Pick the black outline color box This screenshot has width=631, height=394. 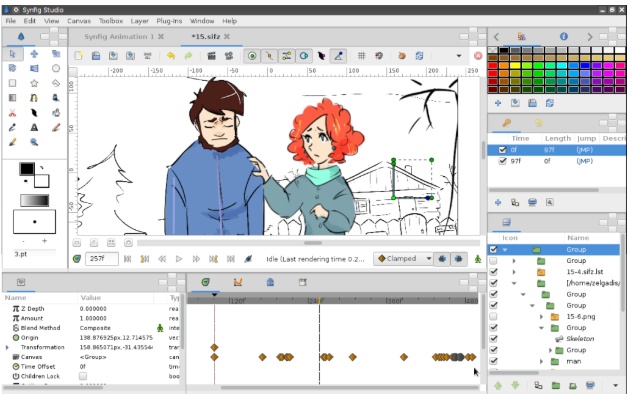click(27, 169)
